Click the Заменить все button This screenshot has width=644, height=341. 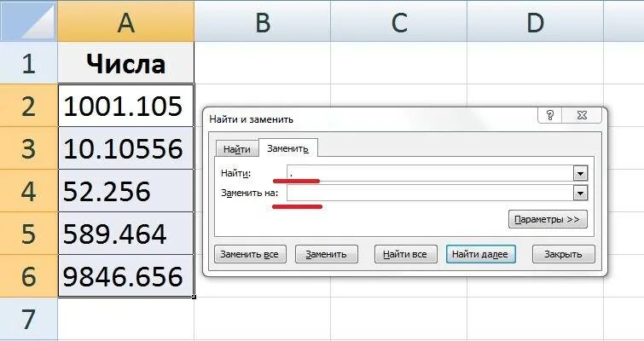tap(250, 254)
